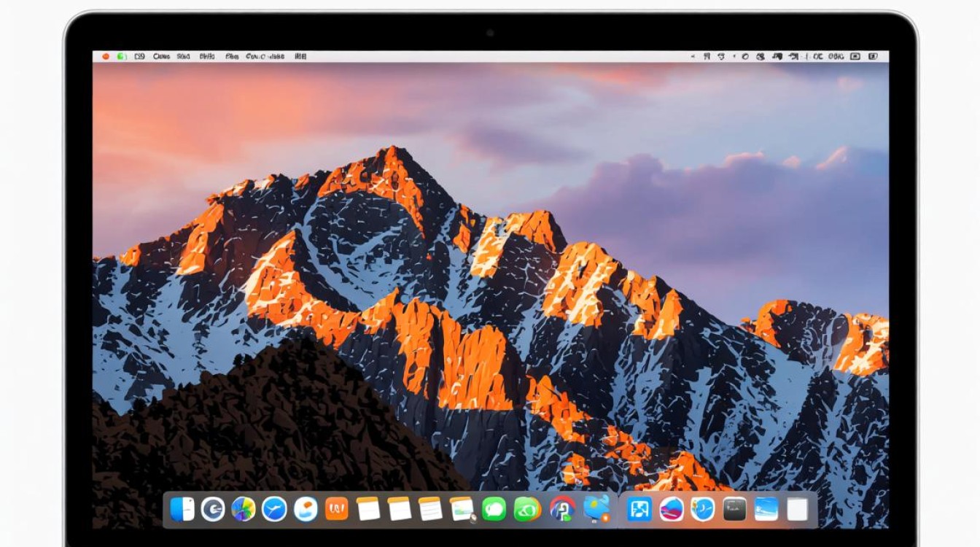
Task: Click the orange square dock app
Action: coord(336,508)
